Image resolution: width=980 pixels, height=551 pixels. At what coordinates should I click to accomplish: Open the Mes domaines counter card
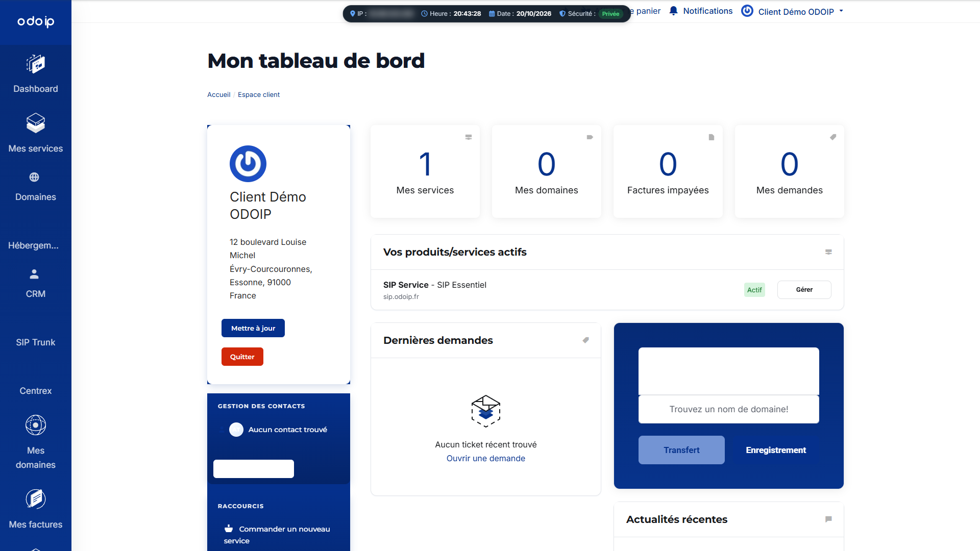[547, 171]
